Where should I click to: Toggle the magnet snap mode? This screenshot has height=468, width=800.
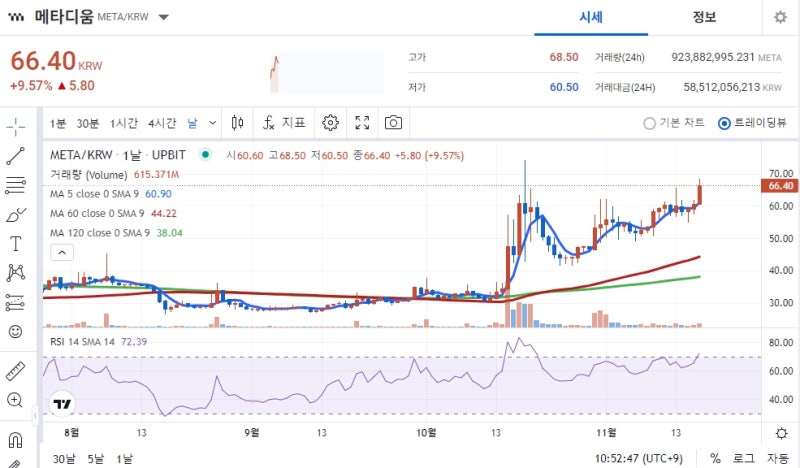click(16, 439)
